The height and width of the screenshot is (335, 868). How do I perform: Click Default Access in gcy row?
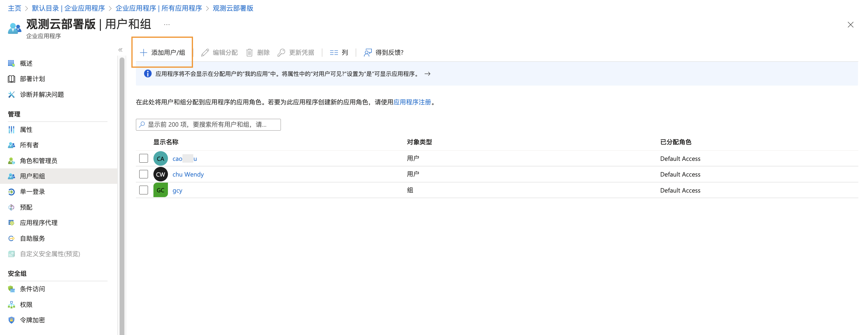point(680,190)
